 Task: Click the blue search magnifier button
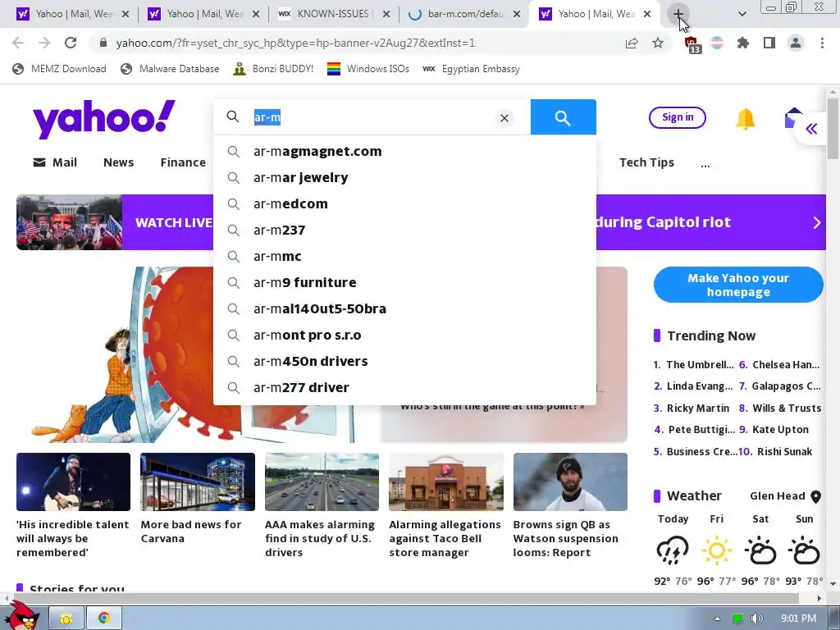[x=563, y=116]
